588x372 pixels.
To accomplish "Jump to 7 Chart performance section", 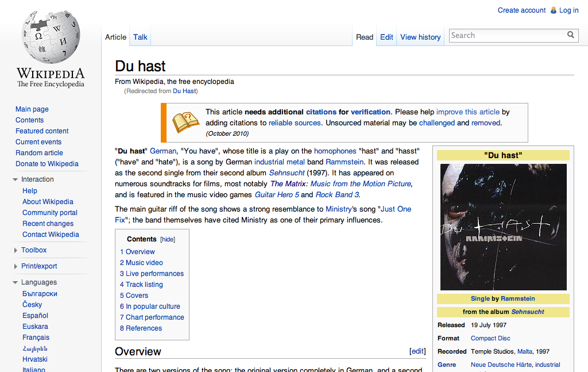I will pyautogui.click(x=152, y=317).
